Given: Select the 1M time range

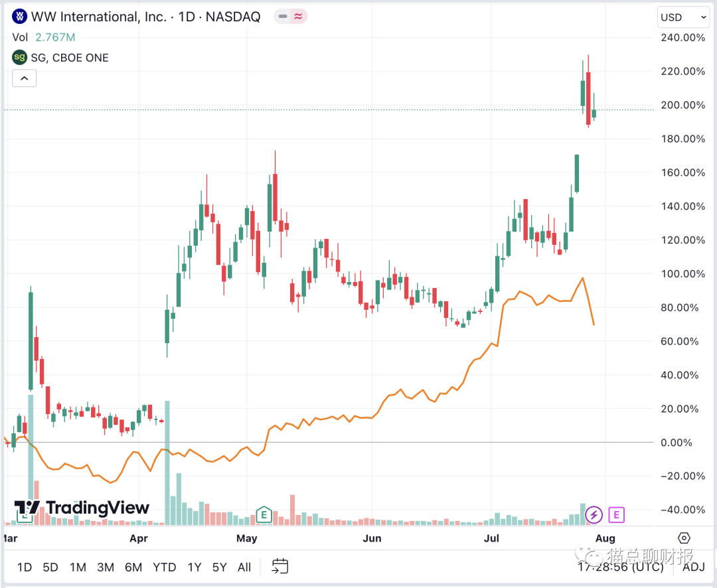Looking at the screenshot, I should coord(78,567).
